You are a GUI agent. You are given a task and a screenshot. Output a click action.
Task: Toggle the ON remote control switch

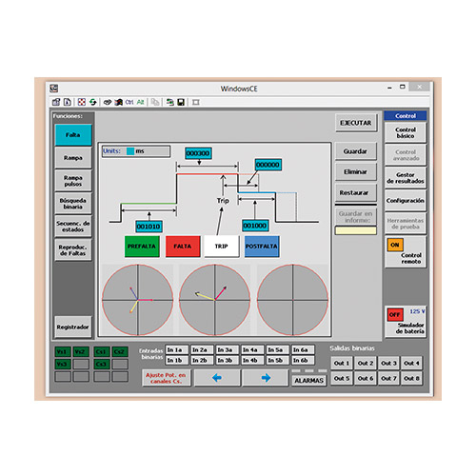tap(395, 245)
